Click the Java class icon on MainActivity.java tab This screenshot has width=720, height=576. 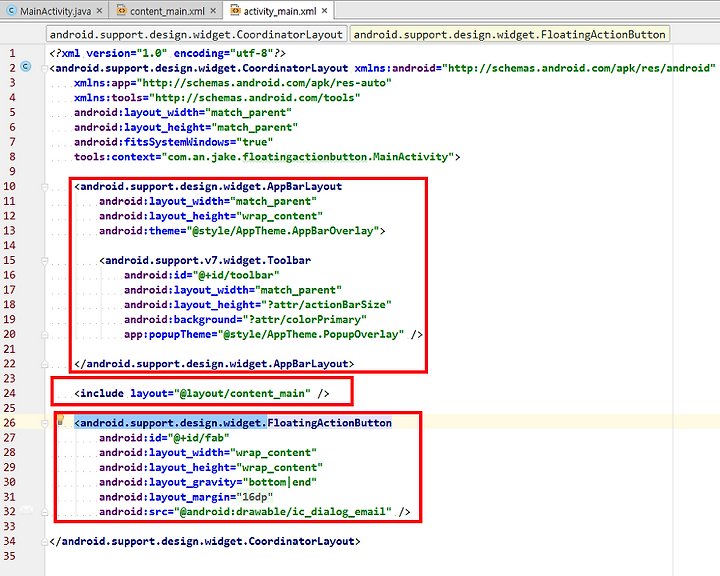(12, 11)
